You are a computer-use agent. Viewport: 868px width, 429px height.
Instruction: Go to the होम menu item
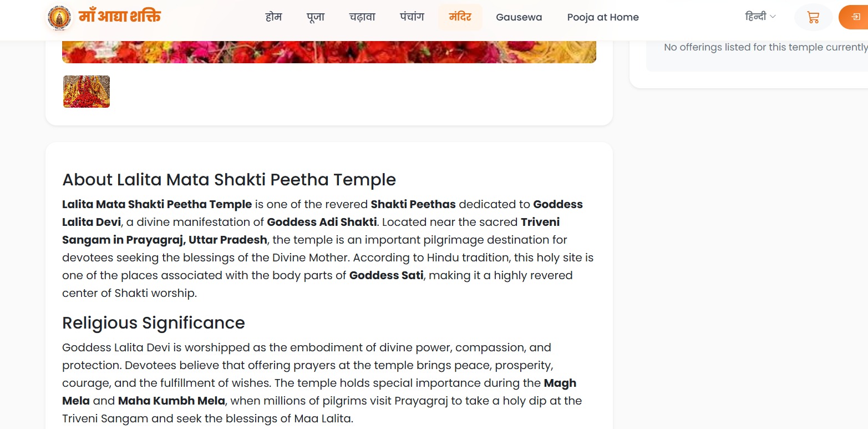[273, 17]
